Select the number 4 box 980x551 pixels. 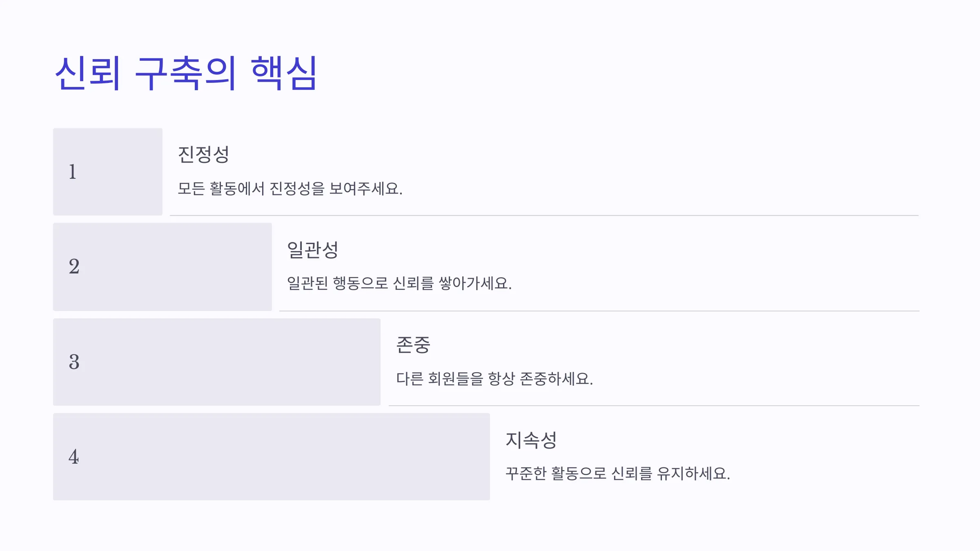272,457
